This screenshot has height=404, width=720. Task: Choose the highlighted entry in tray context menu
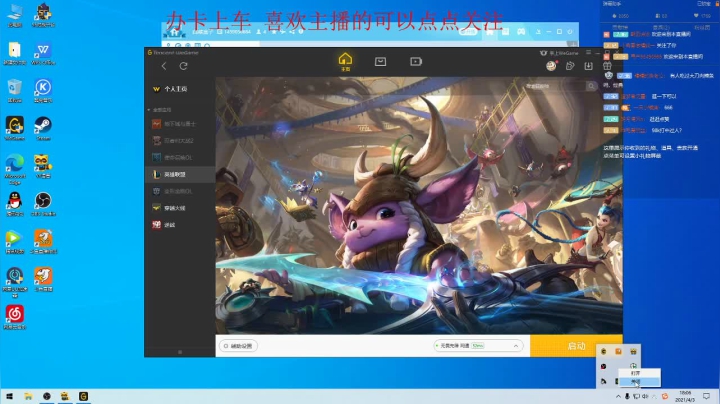click(639, 382)
